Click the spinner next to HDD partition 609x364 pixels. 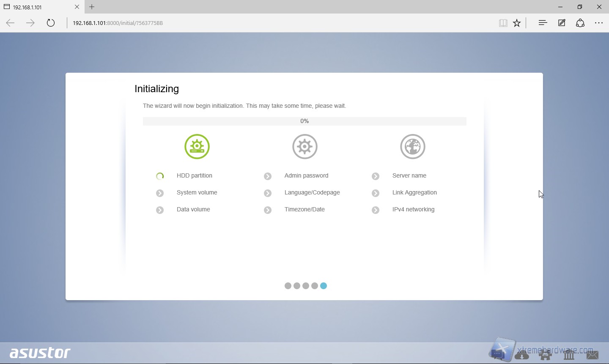(160, 176)
